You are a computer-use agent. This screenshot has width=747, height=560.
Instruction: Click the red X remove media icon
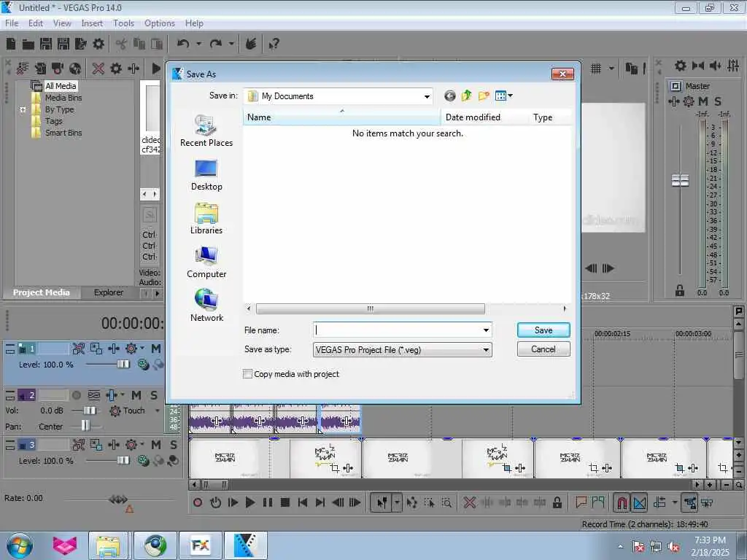point(98,69)
